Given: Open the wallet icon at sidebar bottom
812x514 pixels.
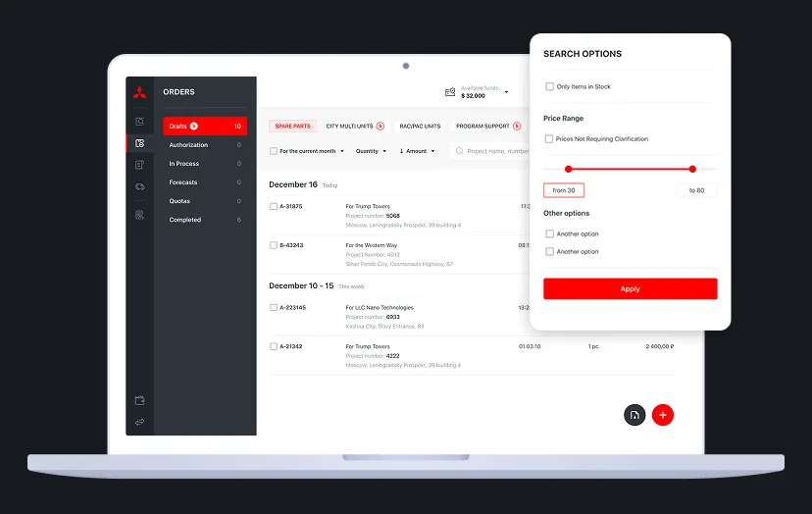Looking at the screenshot, I should pyautogui.click(x=139, y=400).
